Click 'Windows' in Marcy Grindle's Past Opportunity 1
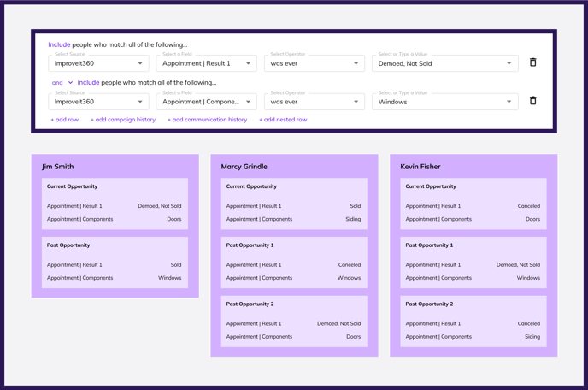 pyautogui.click(x=349, y=278)
